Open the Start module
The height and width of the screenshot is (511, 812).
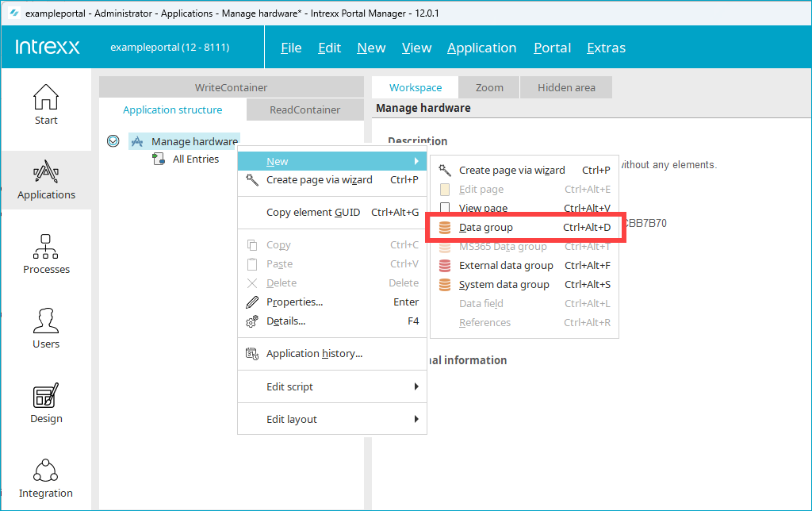coord(46,104)
